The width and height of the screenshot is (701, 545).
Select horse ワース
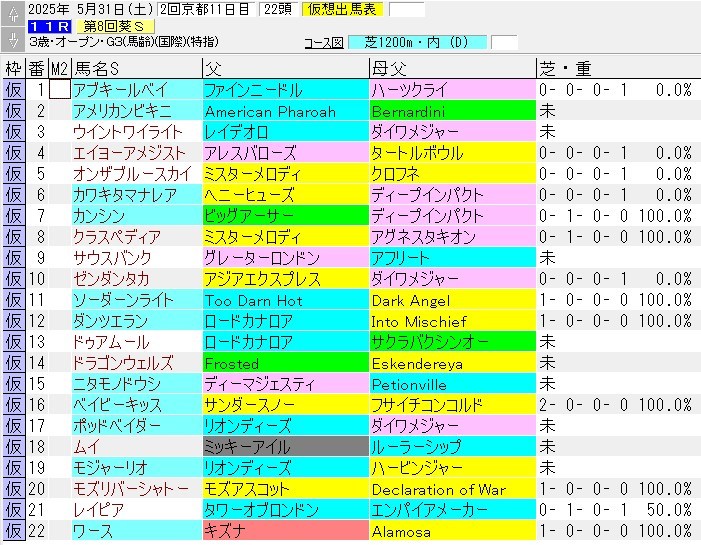tap(137, 531)
